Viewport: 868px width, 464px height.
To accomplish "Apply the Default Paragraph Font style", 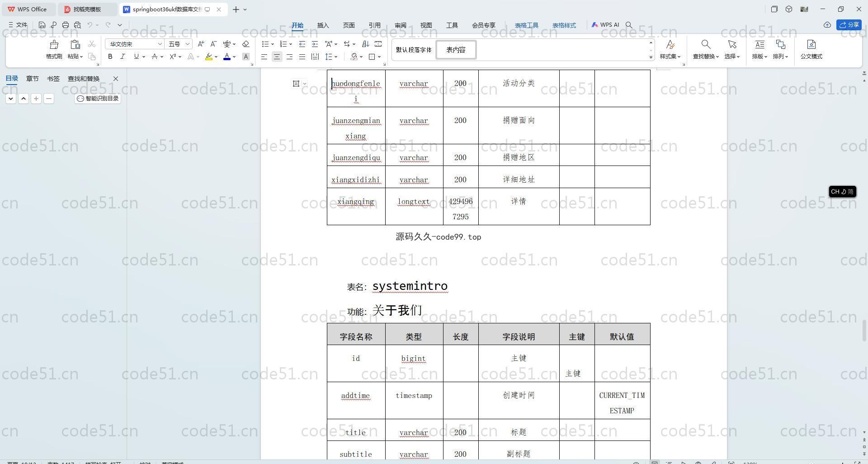I will point(414,50).
